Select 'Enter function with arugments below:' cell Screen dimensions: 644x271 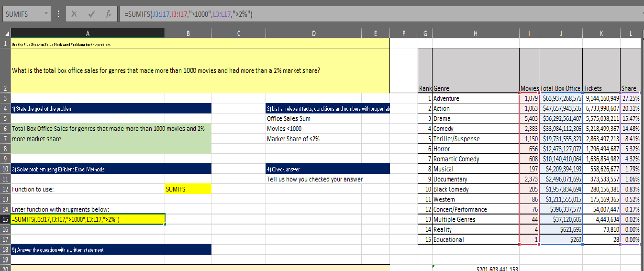point(88,209)
